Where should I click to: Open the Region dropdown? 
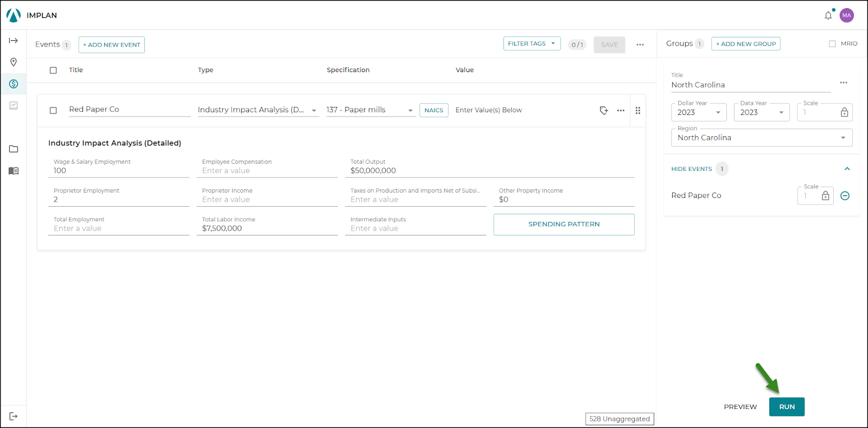point(762,138)
